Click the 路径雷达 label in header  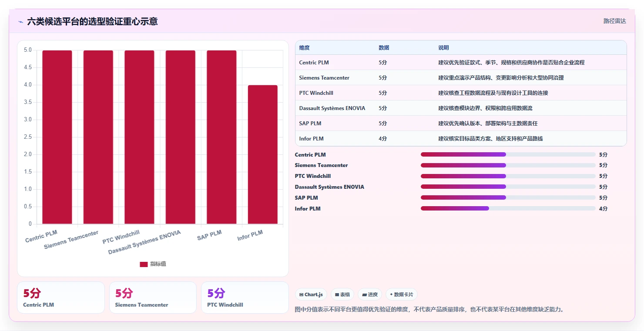pos(614,21)
